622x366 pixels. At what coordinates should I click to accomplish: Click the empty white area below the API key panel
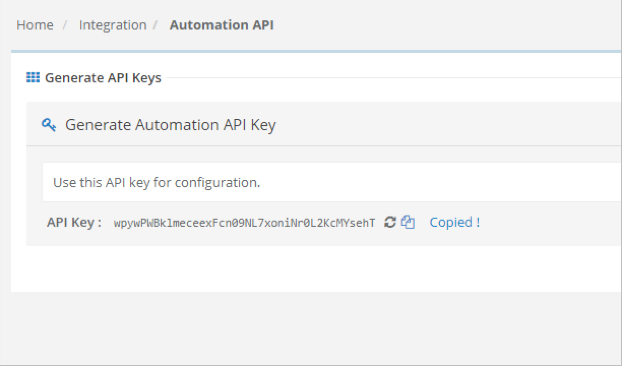[316, 269]
